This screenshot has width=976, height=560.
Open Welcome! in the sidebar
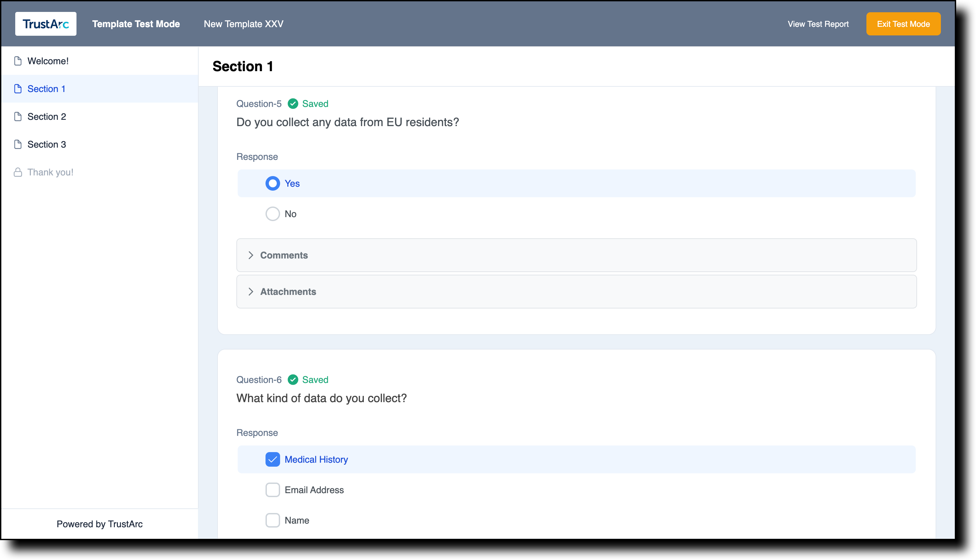coord(100,61)
